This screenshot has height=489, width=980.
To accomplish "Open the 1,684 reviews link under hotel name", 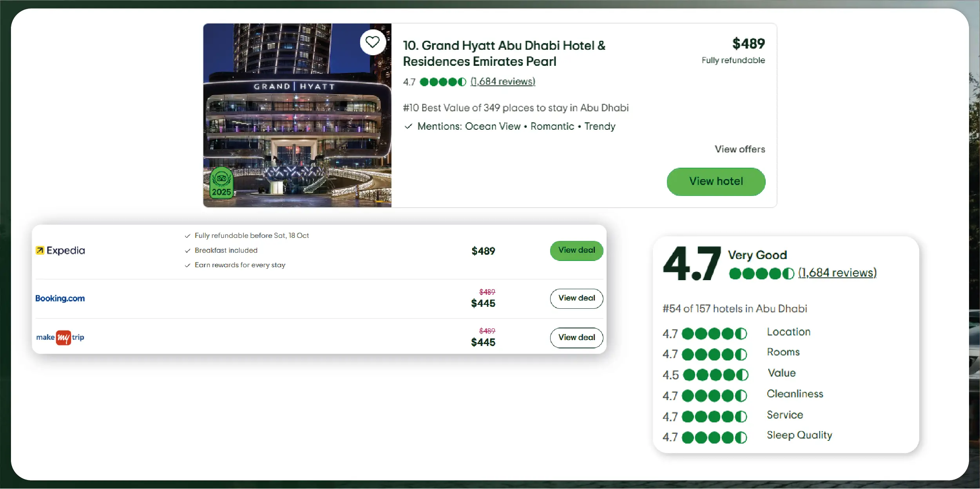I will pyautogui.click(x=503, y=81).
